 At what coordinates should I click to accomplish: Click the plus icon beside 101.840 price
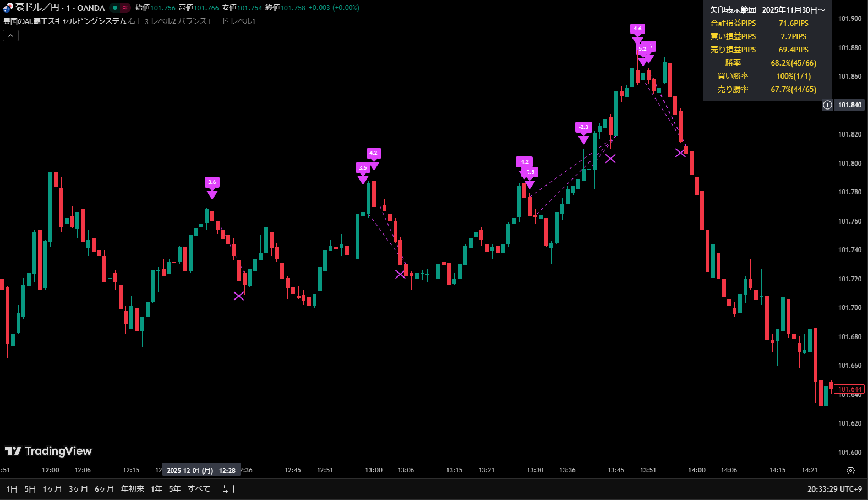pyautogui.click(x=827, y=105)
